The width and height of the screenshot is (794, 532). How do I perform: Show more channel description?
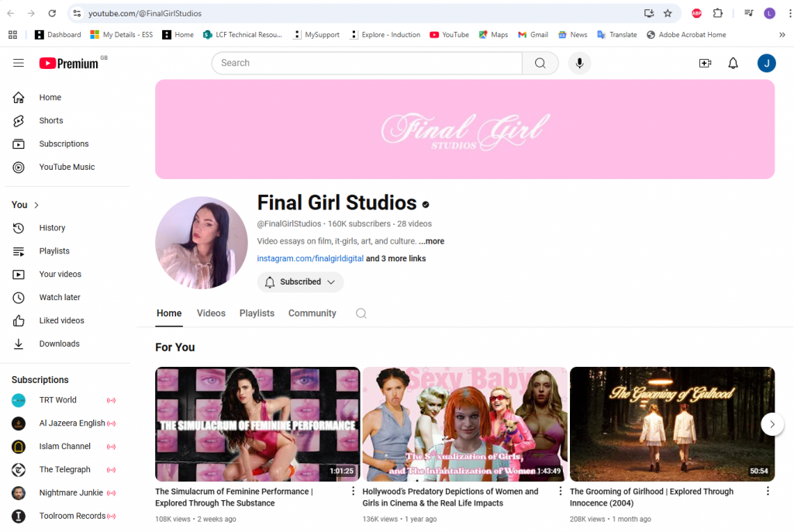coord(431,242)
